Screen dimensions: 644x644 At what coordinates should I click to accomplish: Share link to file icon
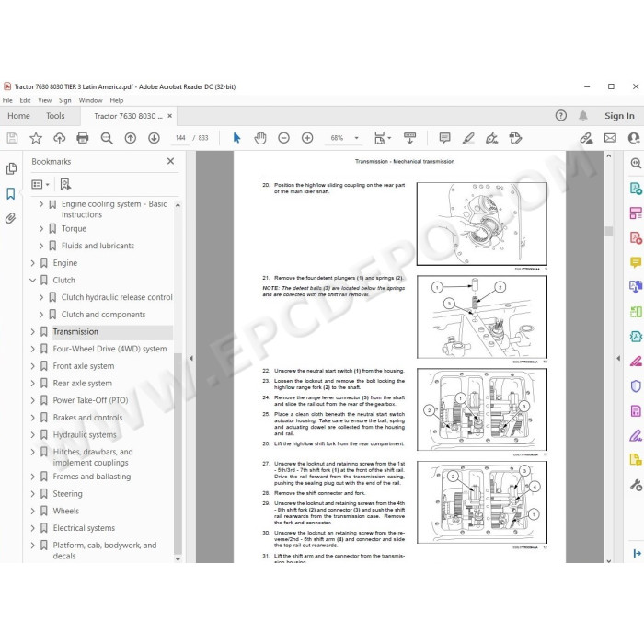(587, 138)
